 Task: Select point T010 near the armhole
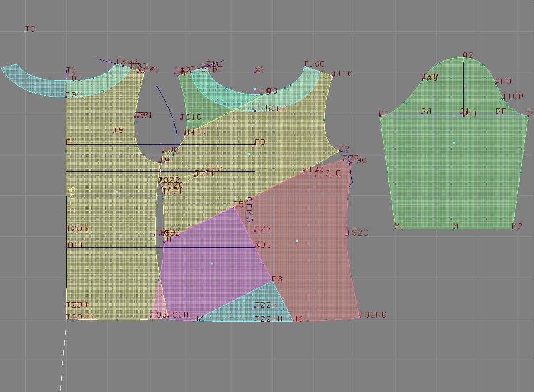click(x=181, y=119)
